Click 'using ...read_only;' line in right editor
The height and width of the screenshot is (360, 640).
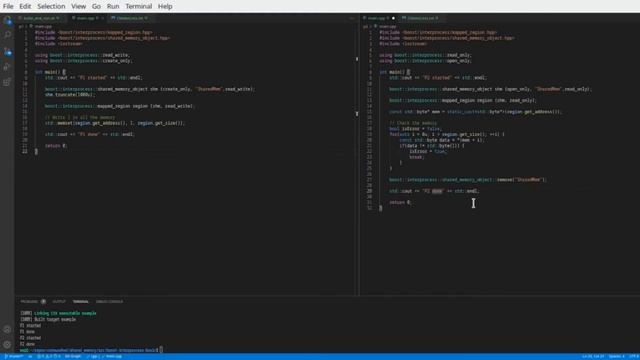tap(425, 55)
